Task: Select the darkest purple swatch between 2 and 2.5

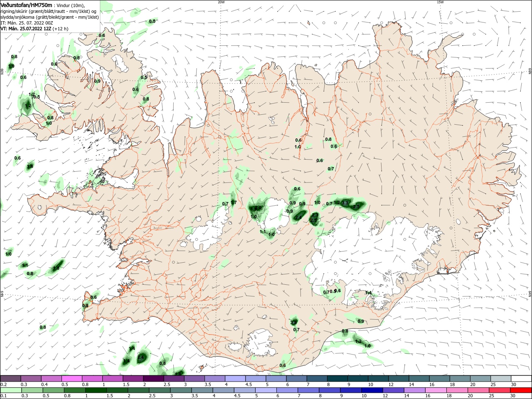Action: coord(154,378)
